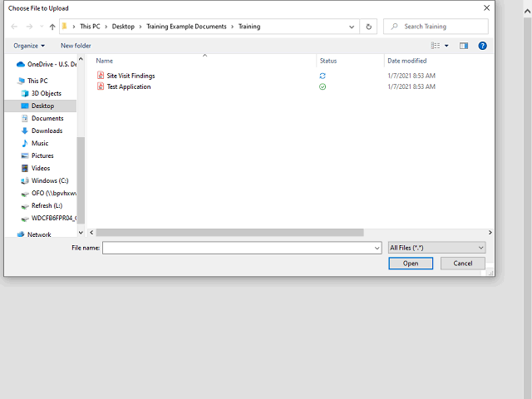
Task: Select the WDCFB6FPR04 network drive
Action: (x=48, y=218)
